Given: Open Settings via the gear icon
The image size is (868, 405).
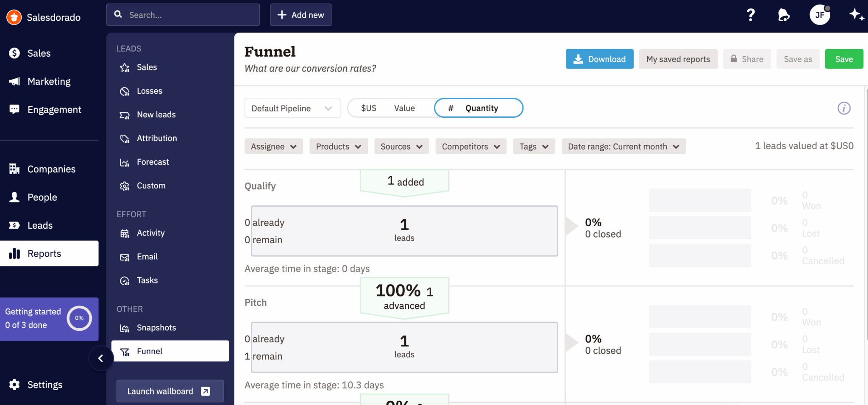Looking at the screenshot, I should pyautogui.click(x=14, y=385).
